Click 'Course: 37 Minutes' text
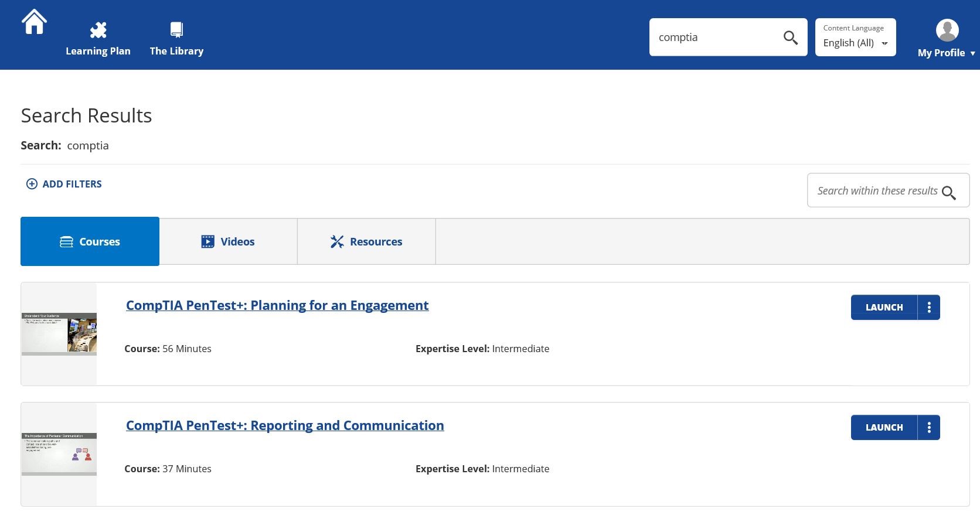The image size is (980, 515). pyautogui.click(x=168, y=469)
